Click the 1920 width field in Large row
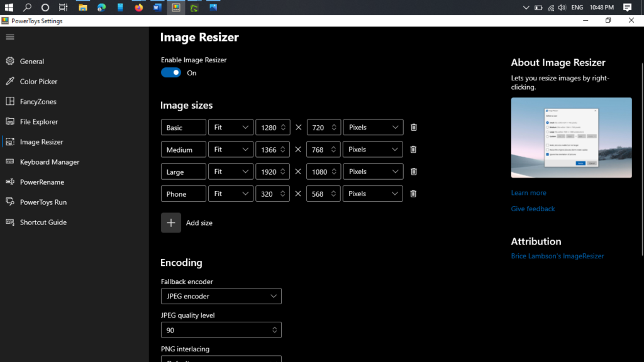The image size is (644, 362). [x=273, y=172]
